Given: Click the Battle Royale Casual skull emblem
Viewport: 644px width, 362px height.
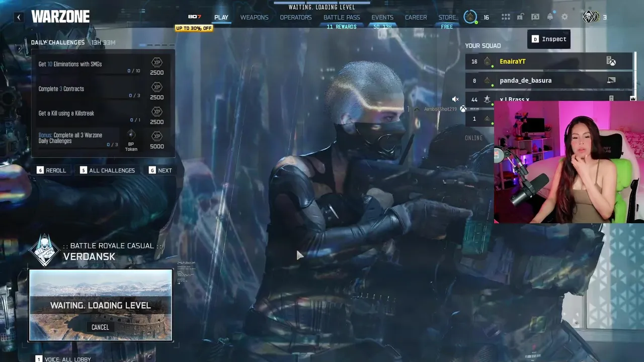Looking at the screenshot, I should pyautogui.click(x=45, y=250).
